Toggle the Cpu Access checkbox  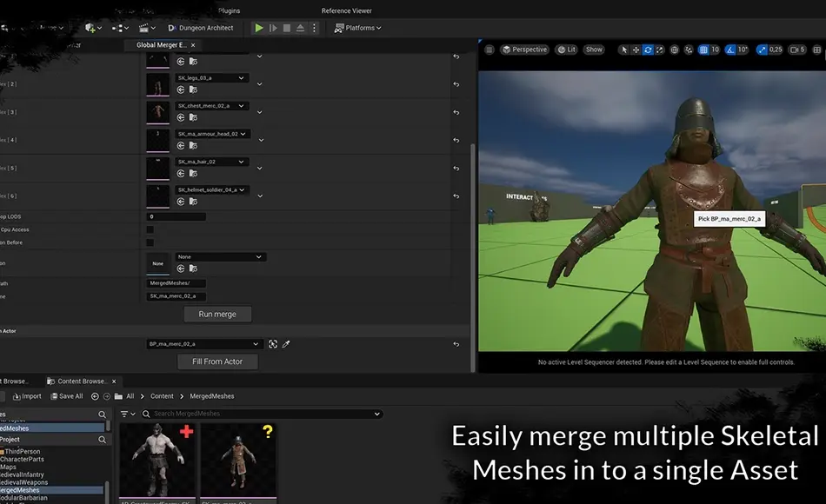pos(150,229)
